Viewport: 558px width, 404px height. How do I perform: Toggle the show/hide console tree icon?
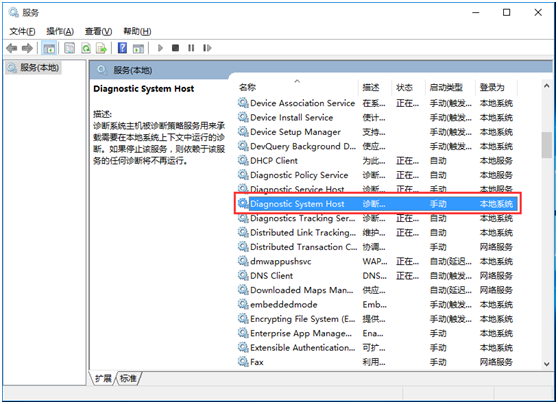tap(49, 48)
